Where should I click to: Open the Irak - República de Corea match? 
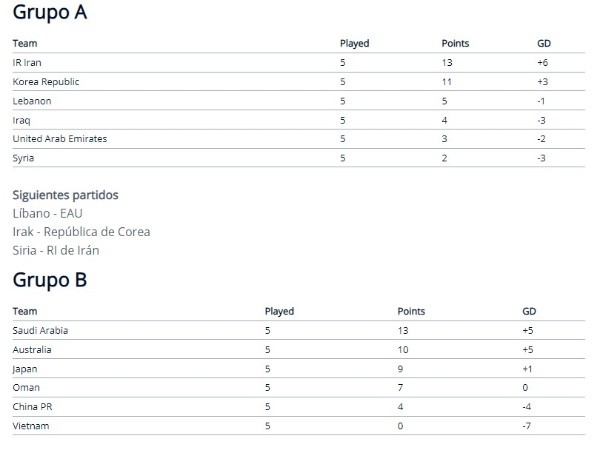81,232
